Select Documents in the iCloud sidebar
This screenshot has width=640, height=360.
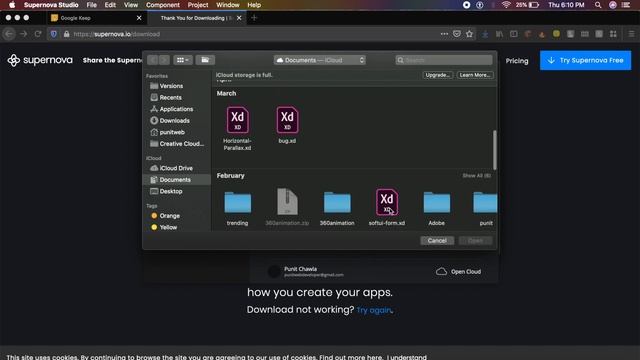(x=176, y=180)
